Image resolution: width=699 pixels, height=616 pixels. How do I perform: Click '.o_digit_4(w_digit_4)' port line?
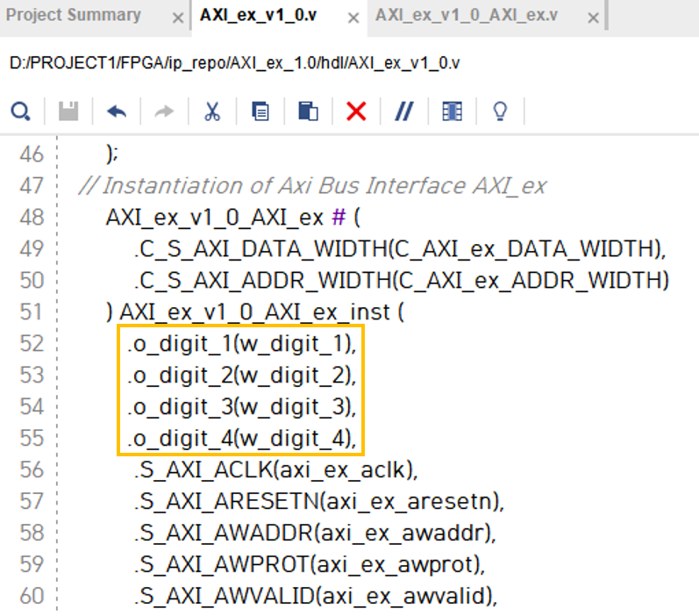coord(242,439)
